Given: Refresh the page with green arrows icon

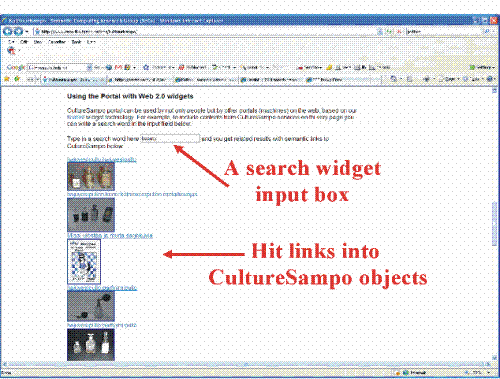Looking at the screenshot, I should (389, 32).
